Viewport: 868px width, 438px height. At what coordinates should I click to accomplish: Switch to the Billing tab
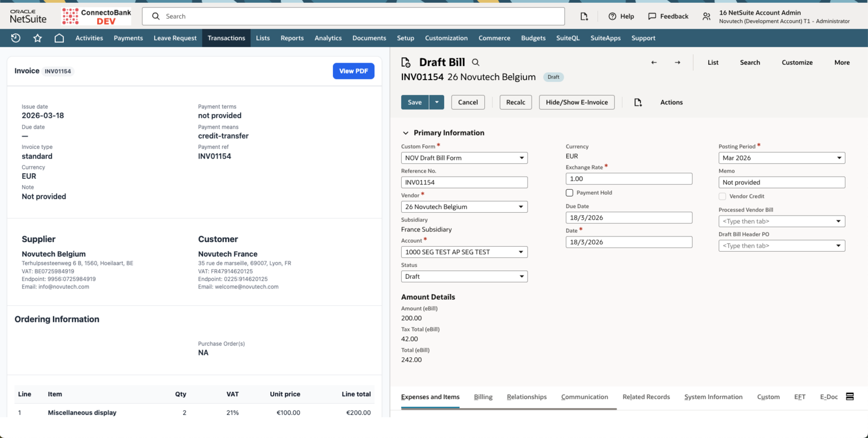click(483, 397)
